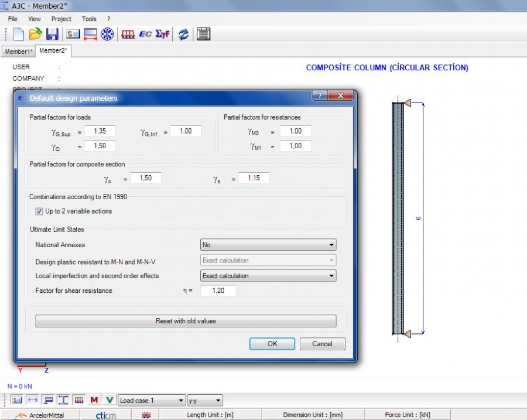Open the Tools menu
Screen dimensions: 527x420
pyautogui.click(x=89, y=19)
